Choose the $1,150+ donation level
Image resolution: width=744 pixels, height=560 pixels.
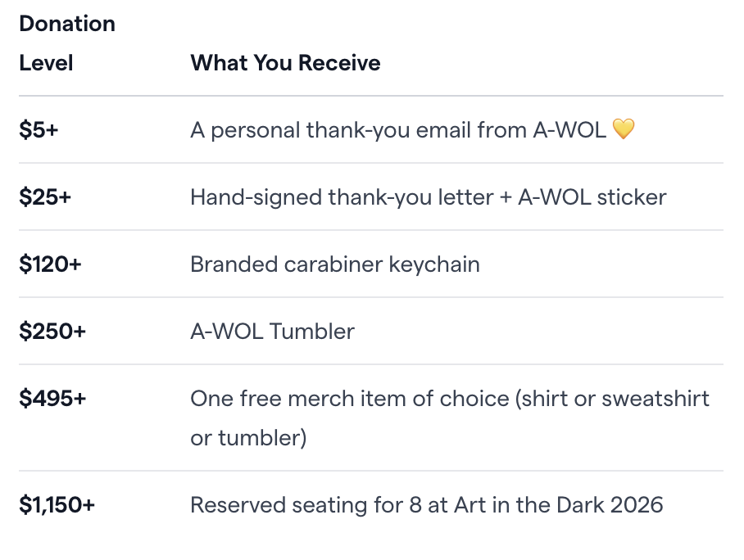pos(57,505)
